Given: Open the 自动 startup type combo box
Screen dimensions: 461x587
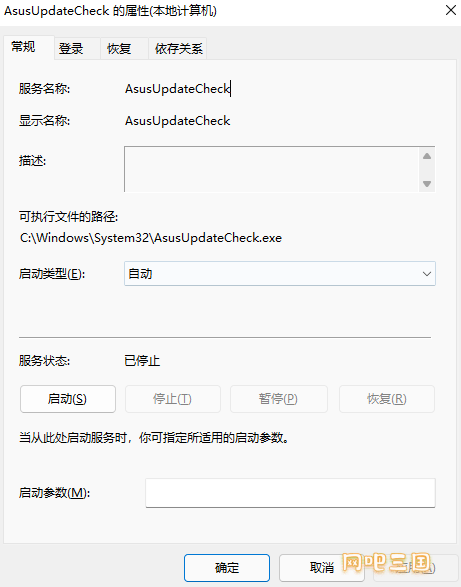Looking at the screenshot, I should (280, 274).
